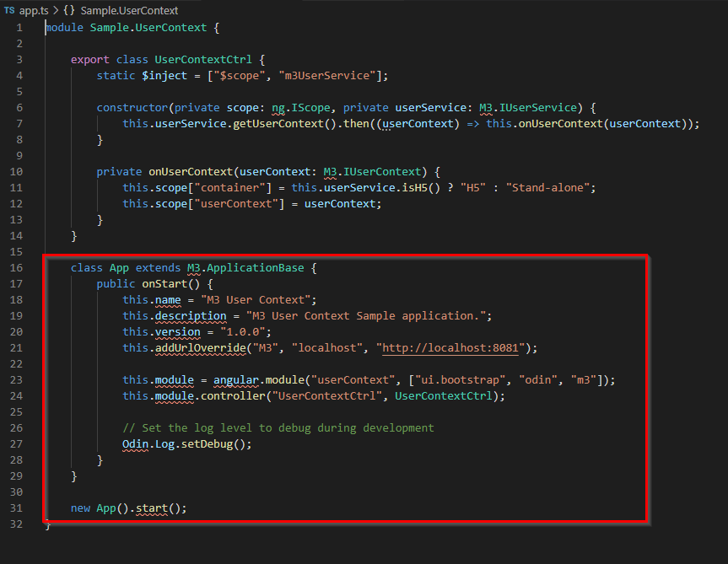Click the 'angular' identifier on line 23
The height and width of the screenshot is (564, 728).
[x=236, y=380]
